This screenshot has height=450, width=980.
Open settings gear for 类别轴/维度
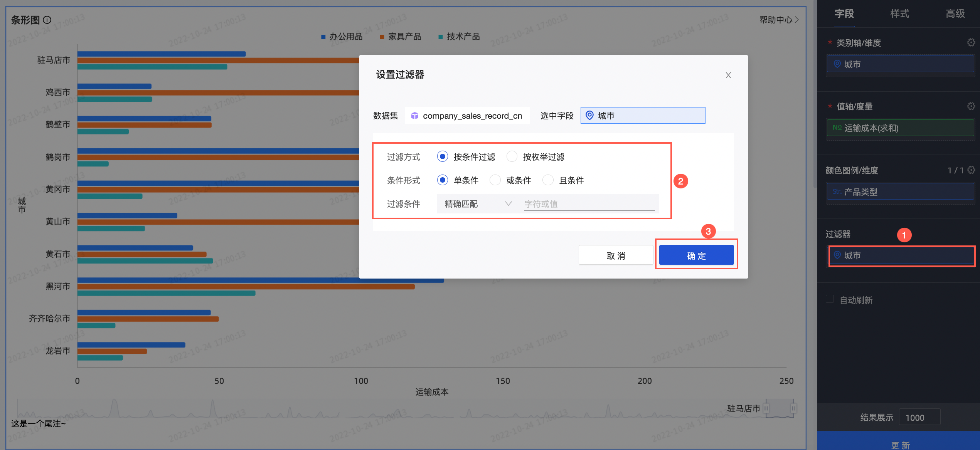971,42
